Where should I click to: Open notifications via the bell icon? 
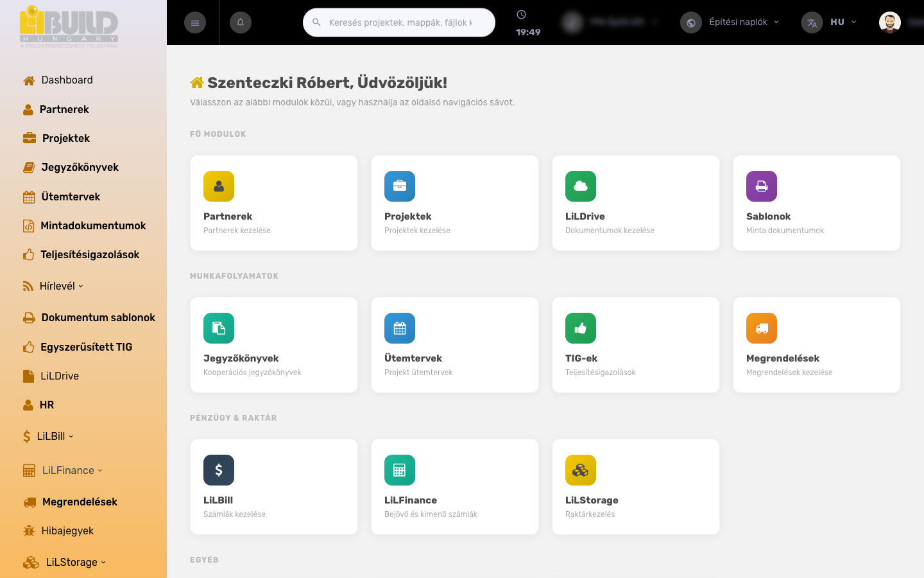pyautogui.click(x=241, y=22)
